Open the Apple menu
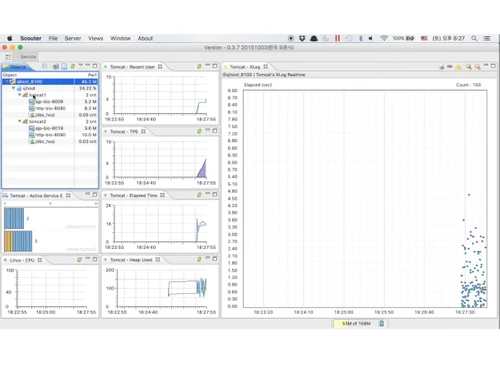The width and height of the screenshot is (500, 375). [x=10, y=38]
